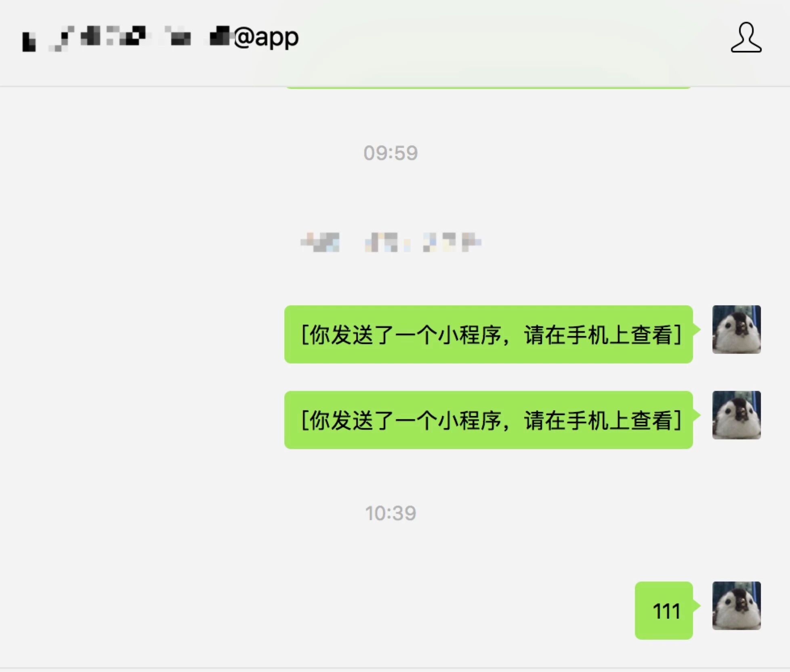Click the blank chat area between 09:59 and notice

pos(391,197)
